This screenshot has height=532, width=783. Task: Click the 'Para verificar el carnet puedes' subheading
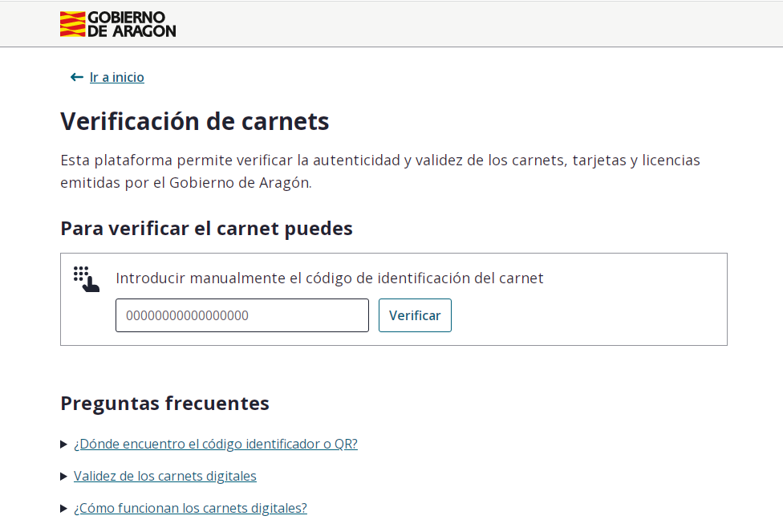coord(206,228)
